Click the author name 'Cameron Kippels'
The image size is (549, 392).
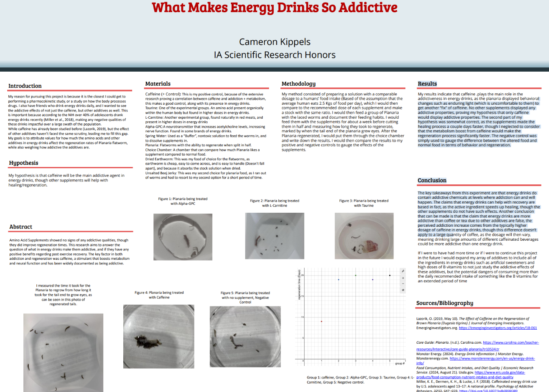(x=274, y=42)
